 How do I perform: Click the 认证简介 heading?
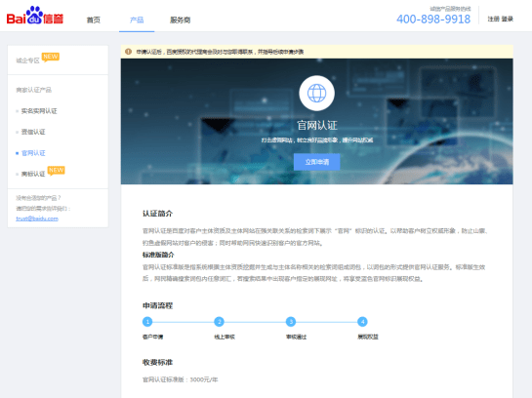coord(157,214)
